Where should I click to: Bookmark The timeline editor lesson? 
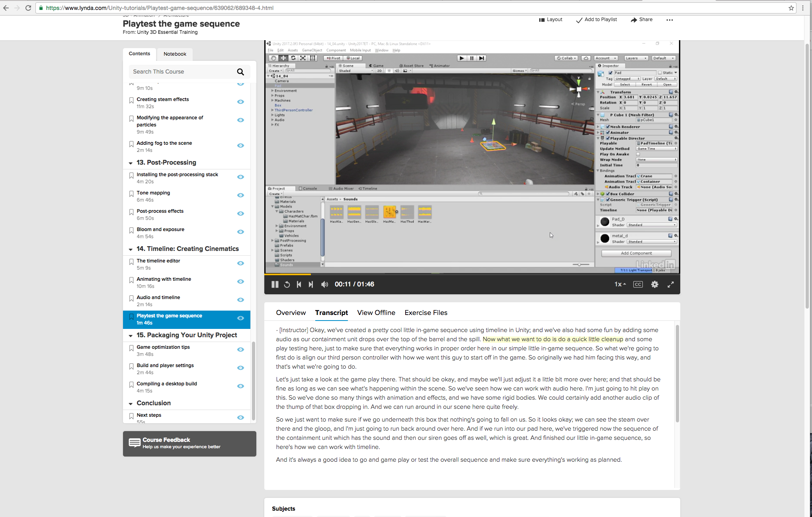pyautogui.click(x=131, y=262)
